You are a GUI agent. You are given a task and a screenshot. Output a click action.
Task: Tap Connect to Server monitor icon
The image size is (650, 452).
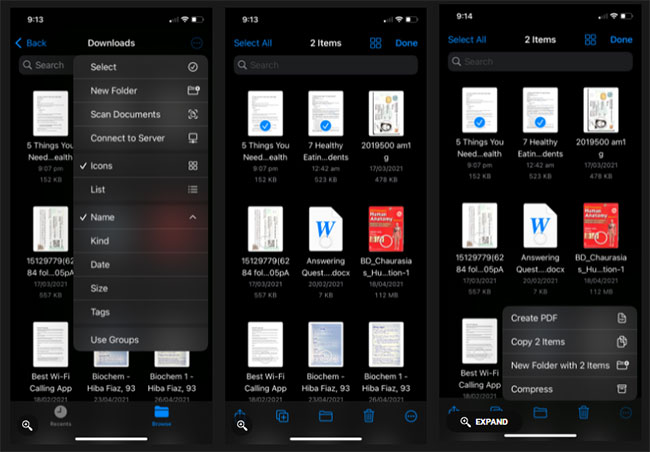pyautogui.click(x=193, y=138)
